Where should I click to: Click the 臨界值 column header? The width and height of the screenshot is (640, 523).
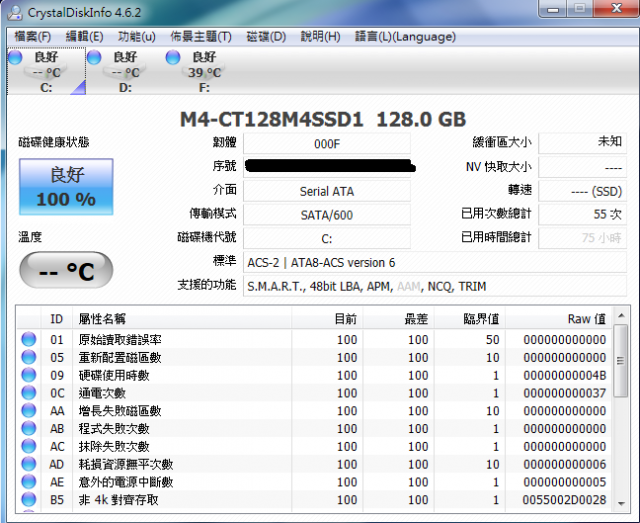[x=470, y=318]
